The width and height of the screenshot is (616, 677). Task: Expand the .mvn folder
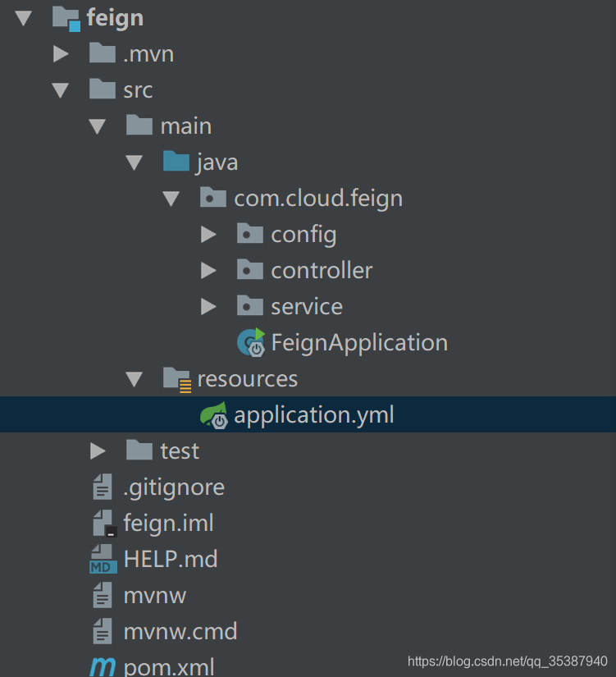[x=60, y=53]
